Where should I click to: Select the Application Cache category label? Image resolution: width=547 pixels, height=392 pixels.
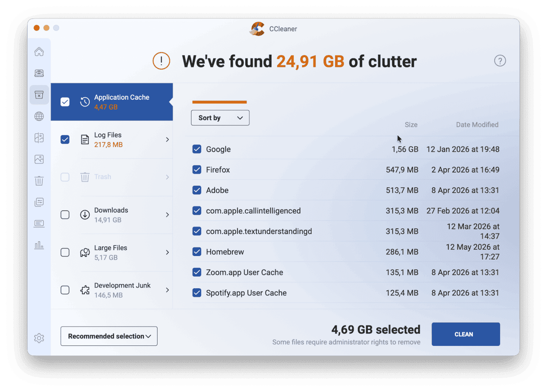pyautogui.click(x=122, y=97)
